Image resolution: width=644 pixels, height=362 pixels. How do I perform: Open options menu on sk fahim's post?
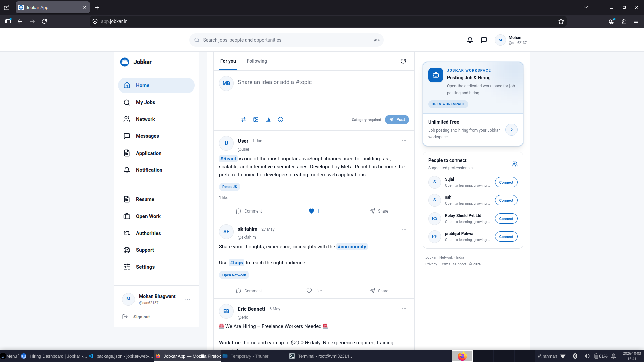point(404,229)
